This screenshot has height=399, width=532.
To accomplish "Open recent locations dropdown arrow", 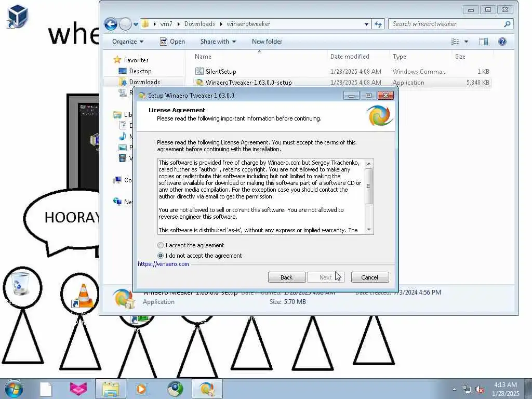I will (x=136, y=24).
